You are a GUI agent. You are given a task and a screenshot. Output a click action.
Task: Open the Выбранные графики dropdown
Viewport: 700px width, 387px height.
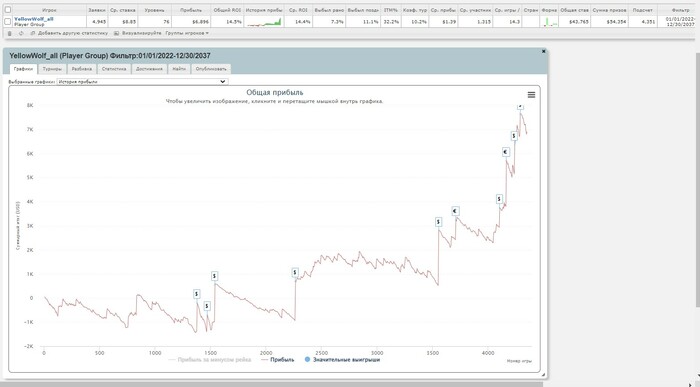[x=142, y=82]
